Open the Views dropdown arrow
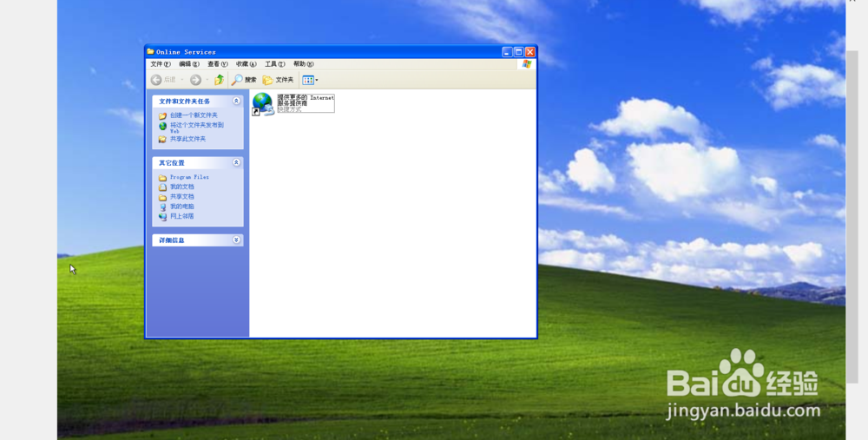 click(317, 80)
